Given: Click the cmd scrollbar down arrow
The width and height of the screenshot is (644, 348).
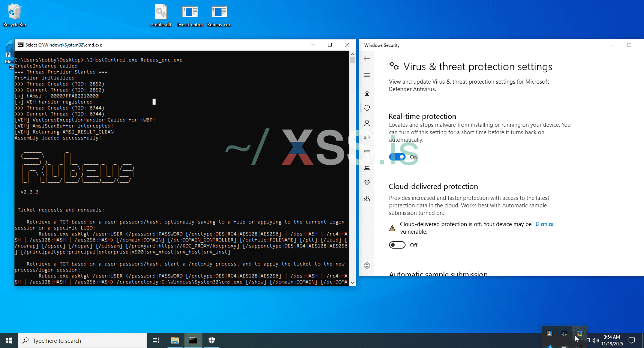Looking at the screenshot, I should tap(352, 283).
